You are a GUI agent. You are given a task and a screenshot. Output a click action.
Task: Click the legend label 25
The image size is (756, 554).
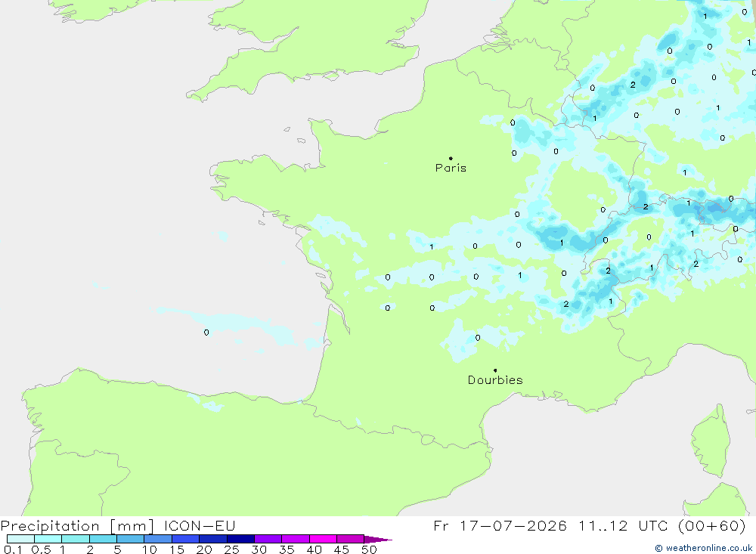[x=232, y=549]
